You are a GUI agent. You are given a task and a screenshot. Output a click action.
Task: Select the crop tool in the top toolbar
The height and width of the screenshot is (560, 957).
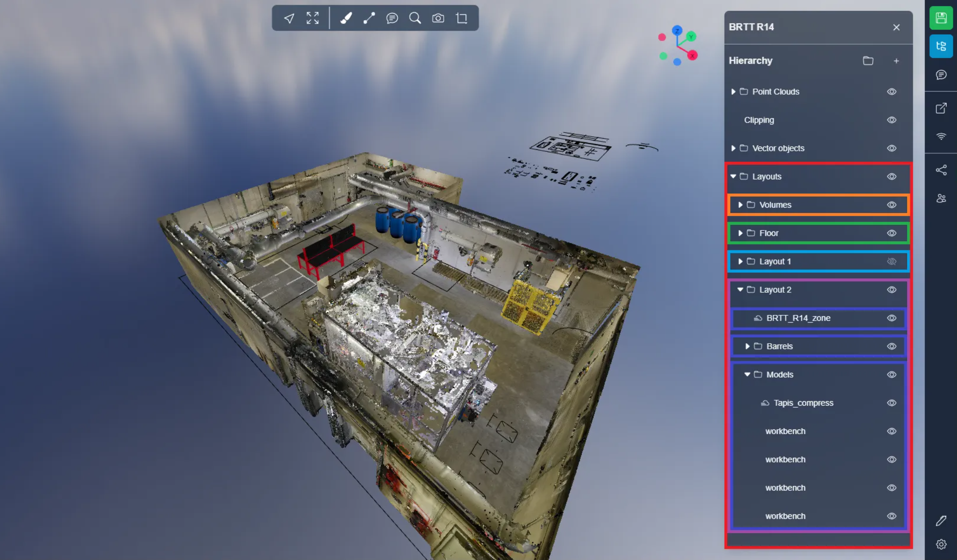click(462, 18)
